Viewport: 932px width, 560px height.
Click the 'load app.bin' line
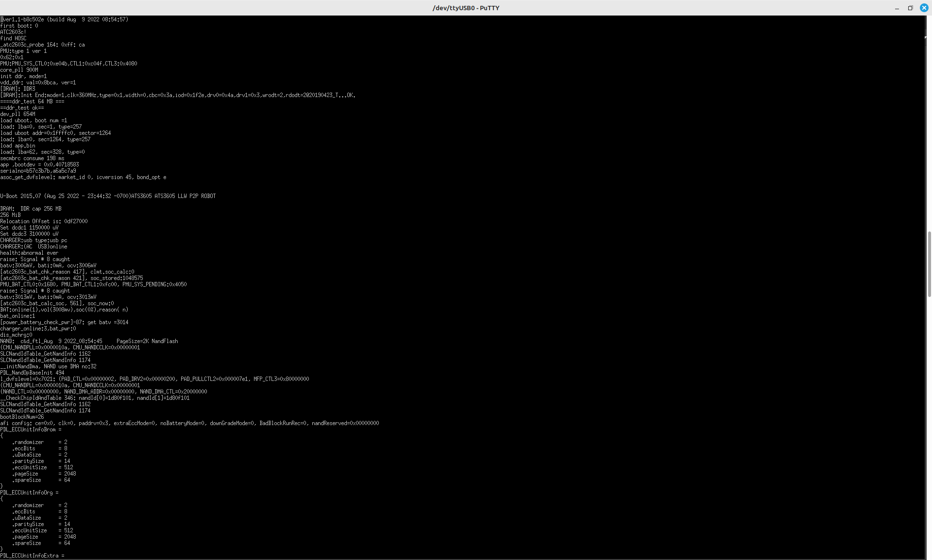pyautogui.click(x=17, y=146)
